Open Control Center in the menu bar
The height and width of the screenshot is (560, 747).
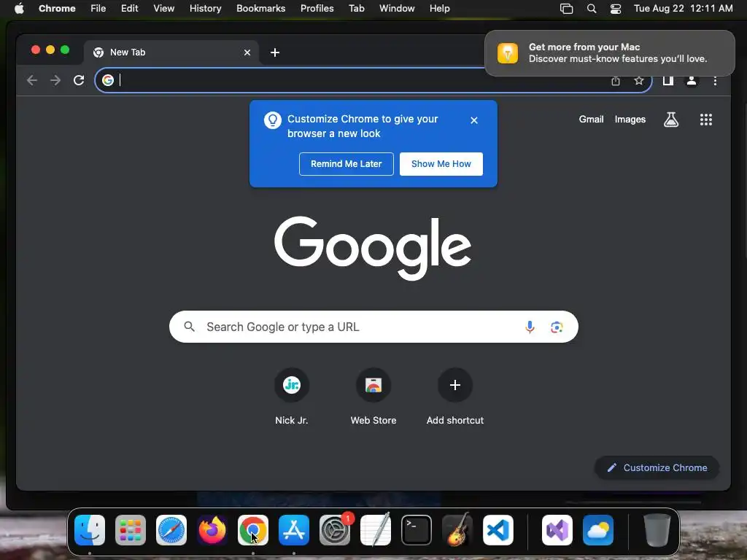tap(616, 9)
